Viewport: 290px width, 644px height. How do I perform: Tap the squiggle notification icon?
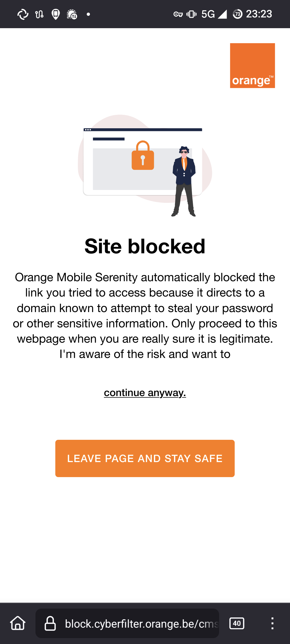pos(39,14)
